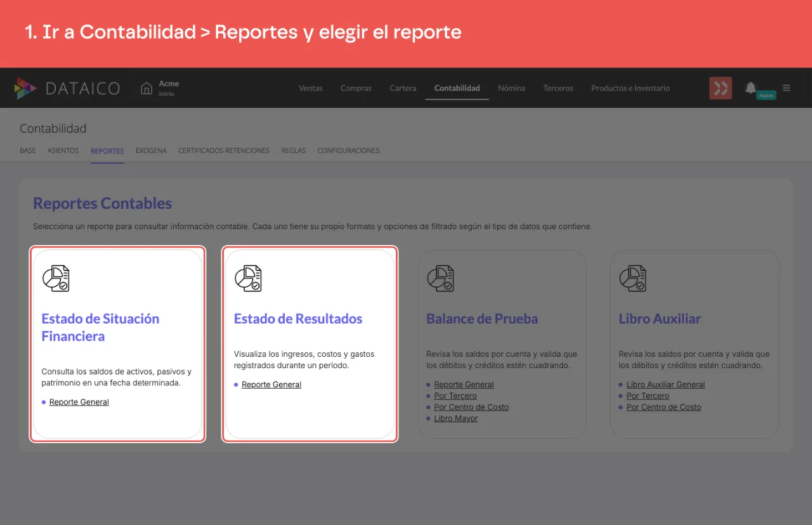Click the Balance de Prueba card title
Screen dimensions: 812x525
click(482, 319)
